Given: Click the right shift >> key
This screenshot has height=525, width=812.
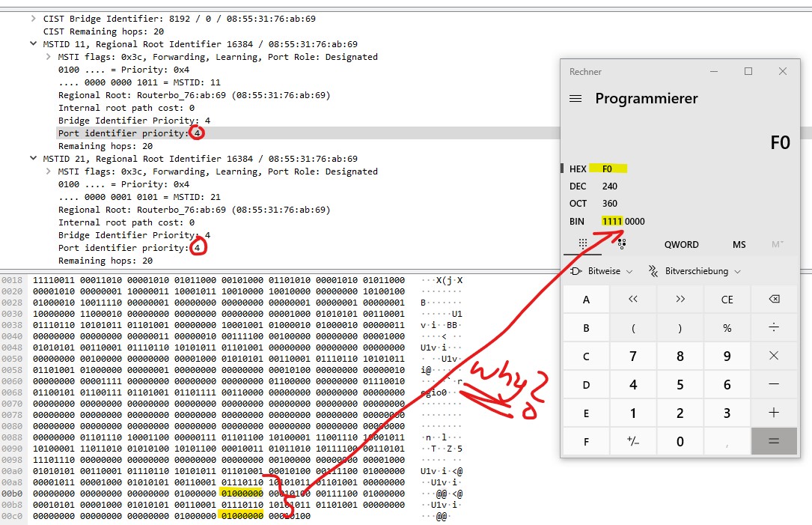Looking at the screenshot, I should [680, 300].
